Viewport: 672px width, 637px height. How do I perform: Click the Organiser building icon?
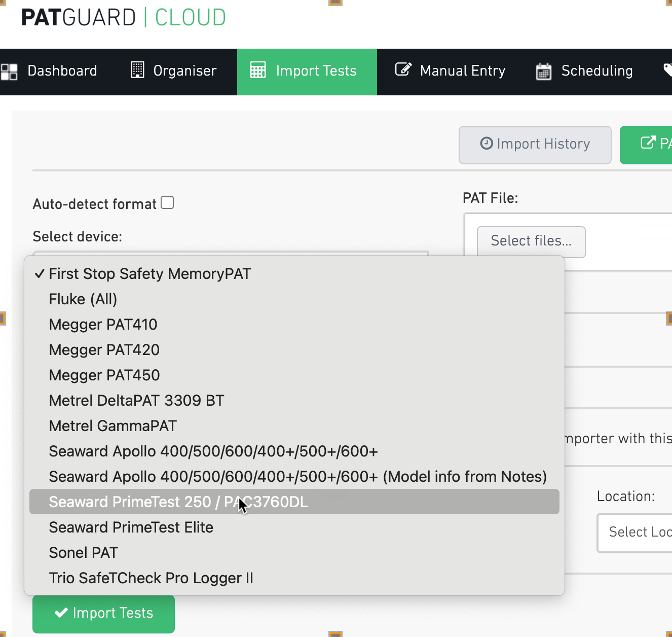click(137, 70)
